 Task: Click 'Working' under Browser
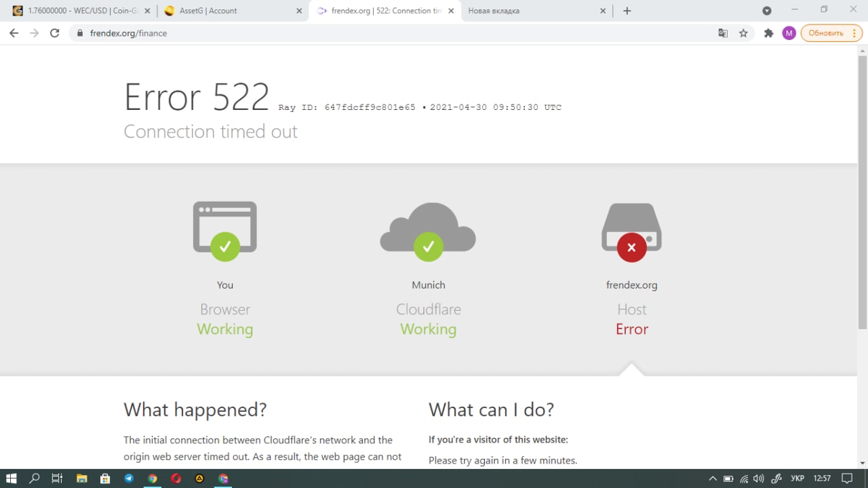tap(225, 329)
